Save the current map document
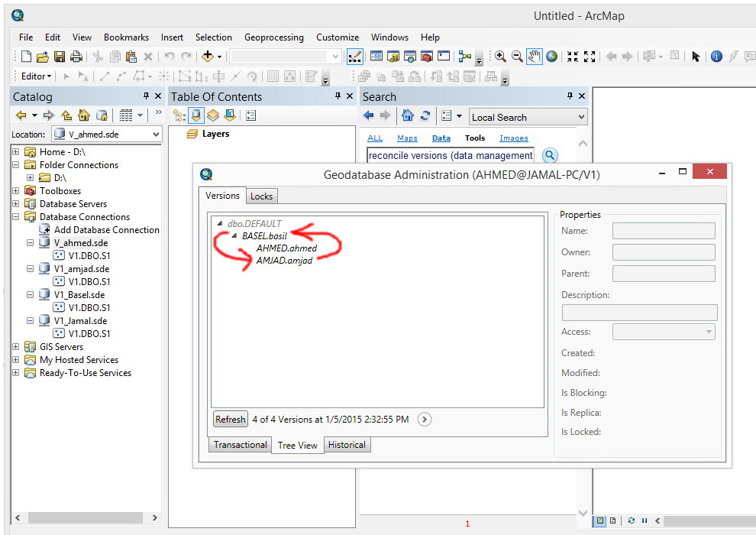 click(x=60, y=57)
